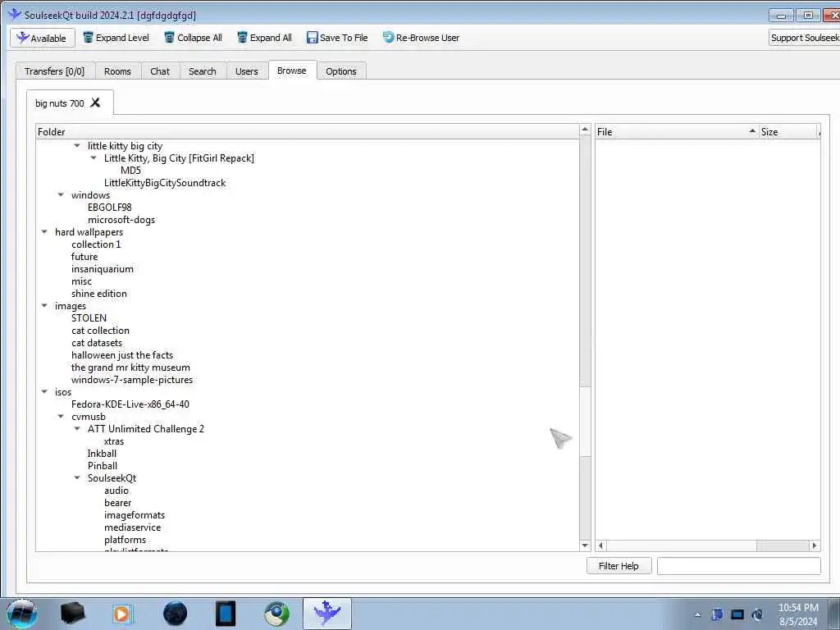Select LittleKittyBigCitySoundtrack folder
Image resolution: width=840 pixels, height=630 pixels.
pos(165,183)
